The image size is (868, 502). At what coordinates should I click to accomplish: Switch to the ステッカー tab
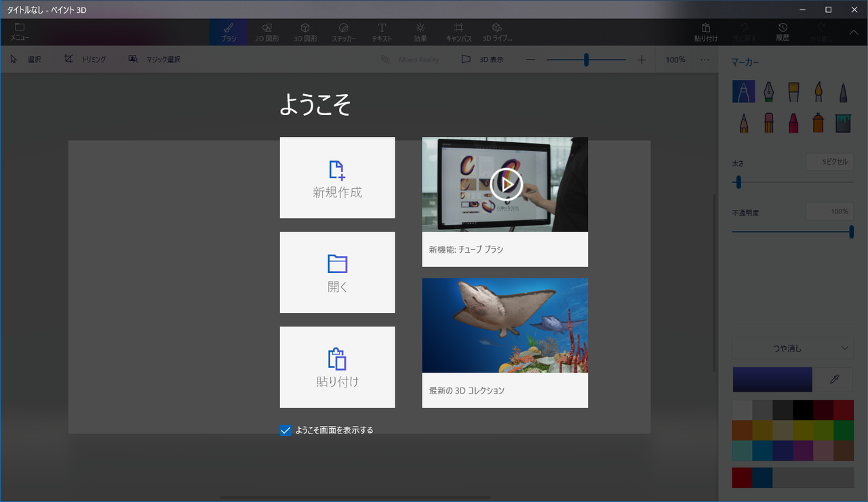[343, 32]
